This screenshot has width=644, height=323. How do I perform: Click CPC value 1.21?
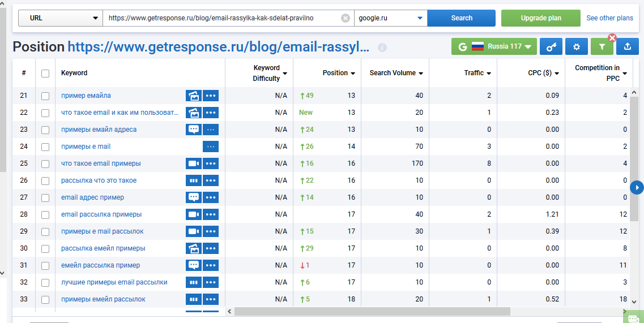point(552,214)
